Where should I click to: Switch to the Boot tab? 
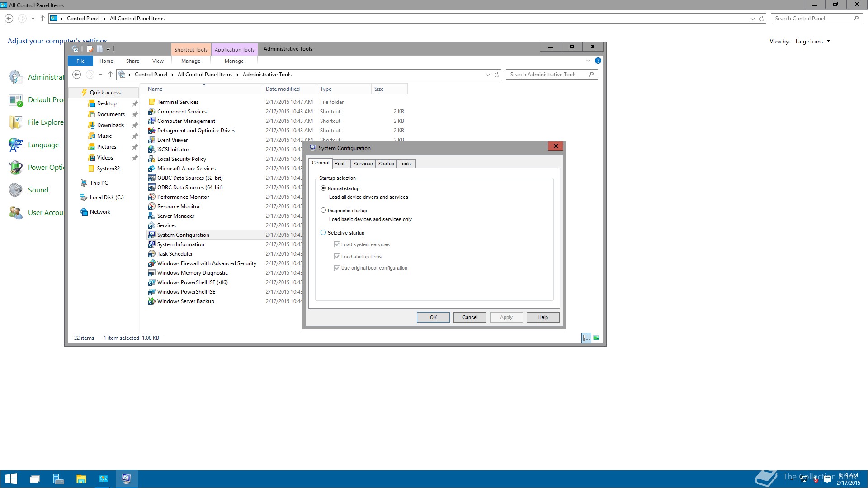click(340, 164)
